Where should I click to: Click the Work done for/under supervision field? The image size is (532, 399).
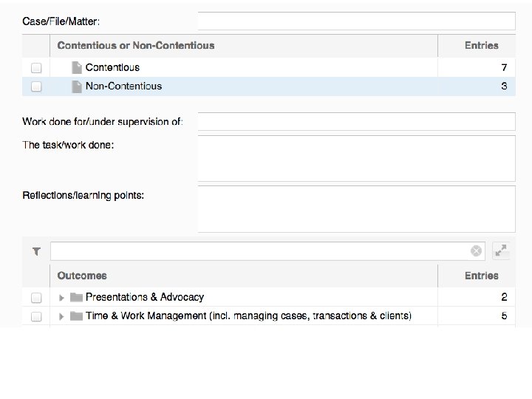(356, 121)
